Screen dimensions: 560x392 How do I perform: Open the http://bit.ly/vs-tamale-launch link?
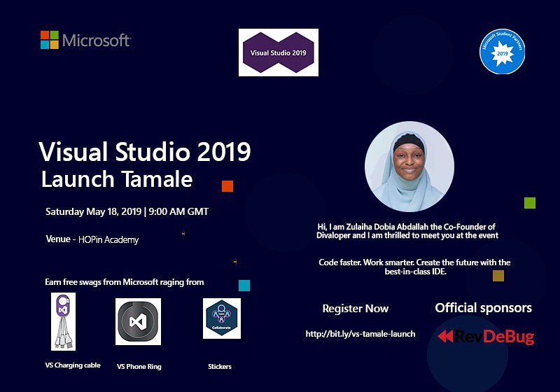point(360,334)
